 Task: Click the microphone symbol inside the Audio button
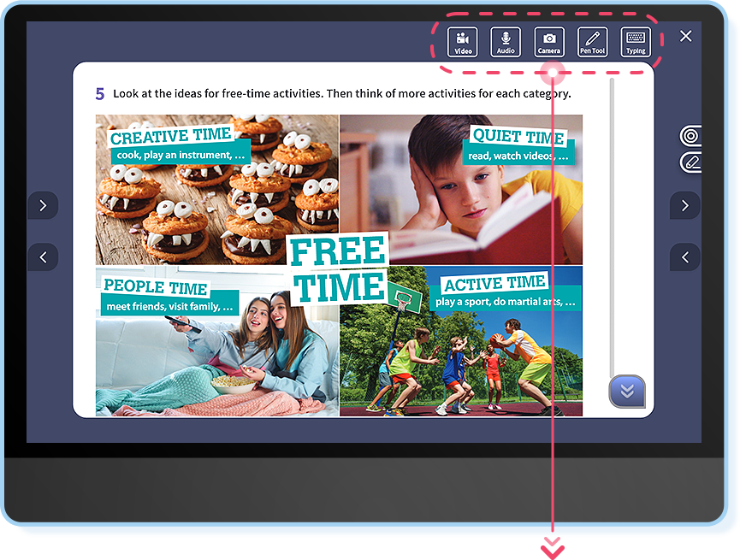coord(506,37)
